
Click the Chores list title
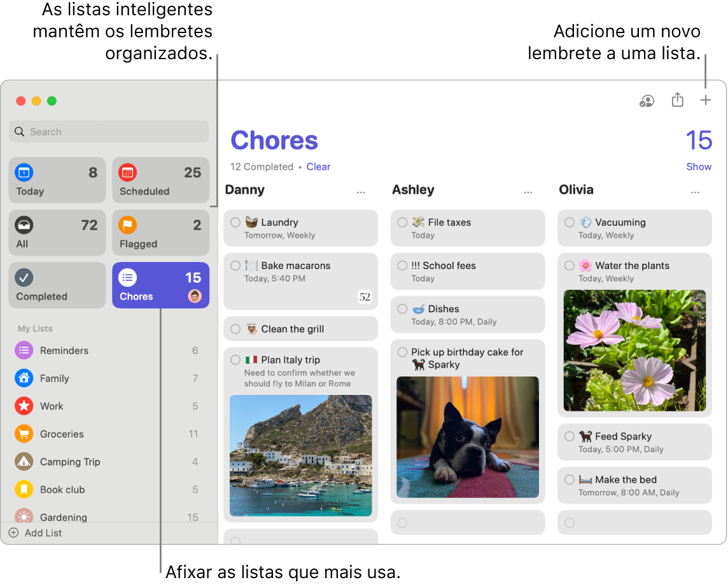[x=274, y=140]
